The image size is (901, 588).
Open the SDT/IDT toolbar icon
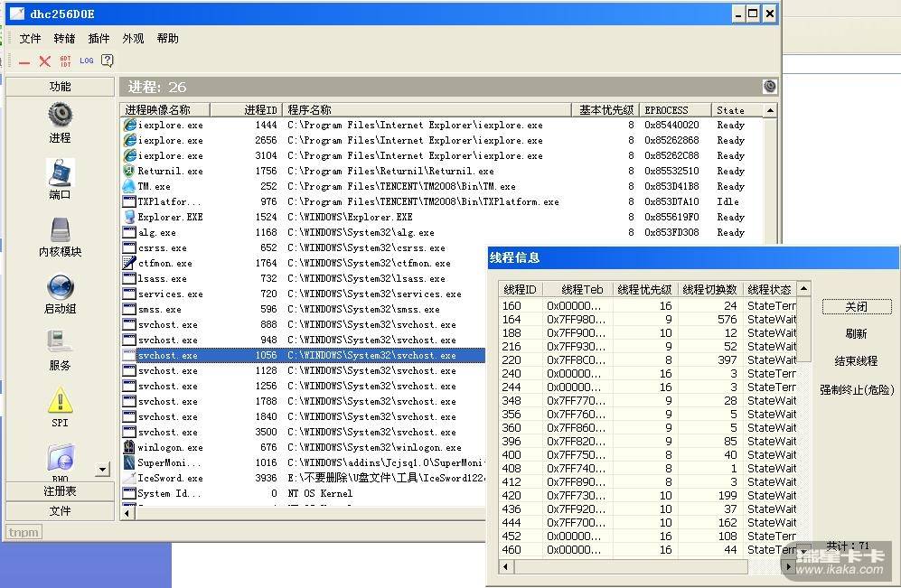(x=65, y=61)
